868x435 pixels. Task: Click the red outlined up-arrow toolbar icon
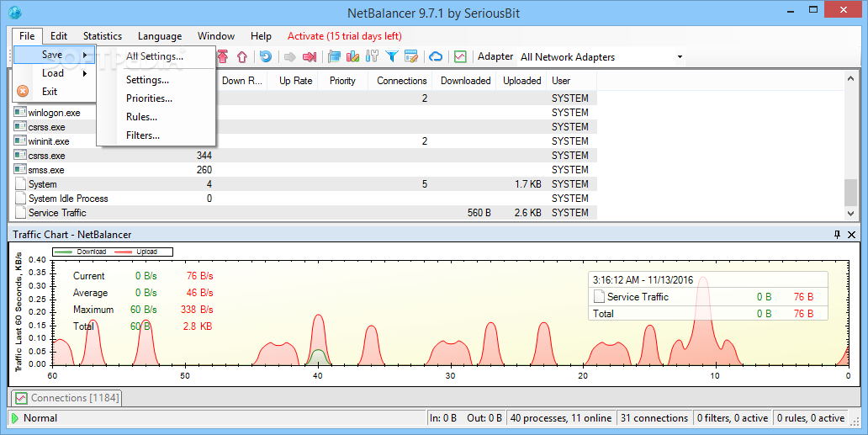point(242,56)
